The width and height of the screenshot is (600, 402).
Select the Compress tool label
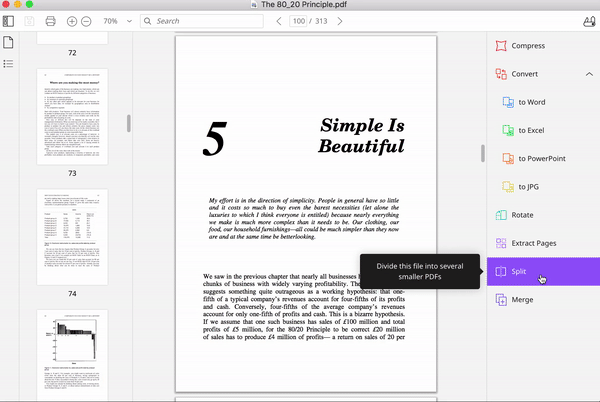(528, 46)
